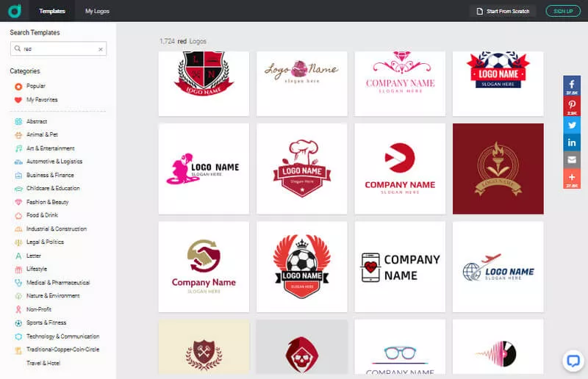Choose the pink parrot DJ template
Screen dimensions: 588x379
[204, 169]
